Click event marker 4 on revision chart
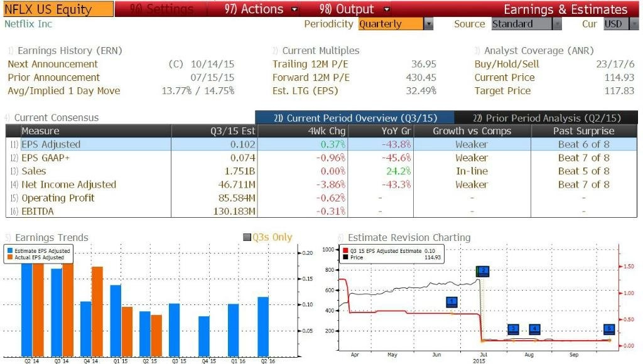The image size is (643, 364). pyautogui.click(x=535, y=329)
